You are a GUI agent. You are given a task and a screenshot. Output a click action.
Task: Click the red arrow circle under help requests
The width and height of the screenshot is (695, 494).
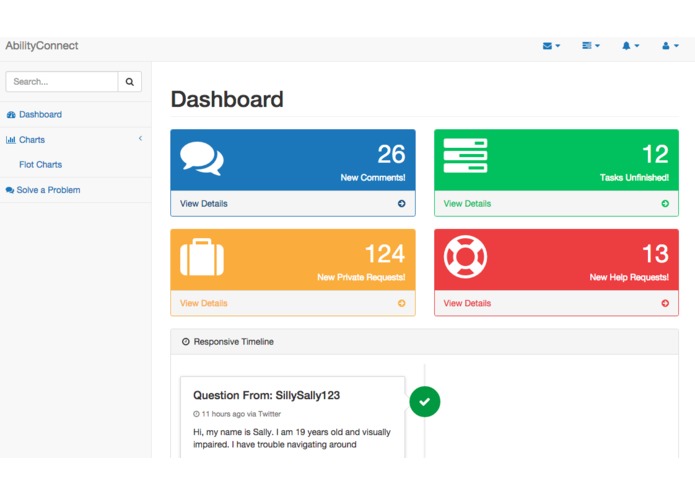pyautogui.click(x=665, y=303)
